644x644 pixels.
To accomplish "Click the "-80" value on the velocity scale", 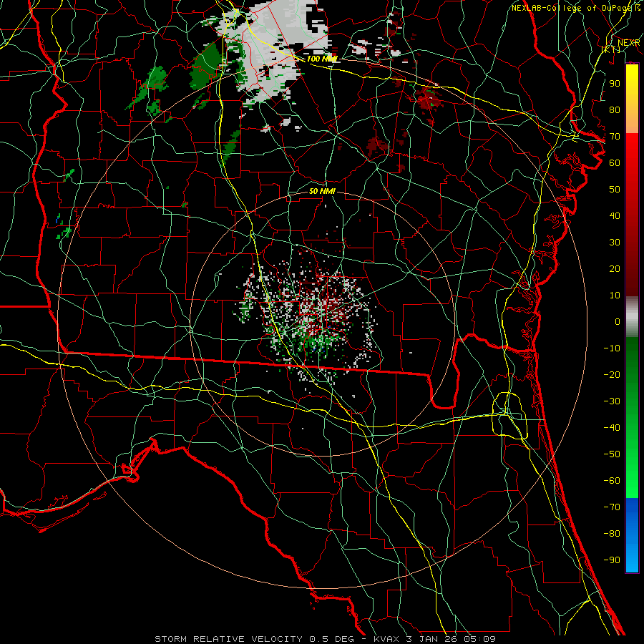I will coord(612,534).
